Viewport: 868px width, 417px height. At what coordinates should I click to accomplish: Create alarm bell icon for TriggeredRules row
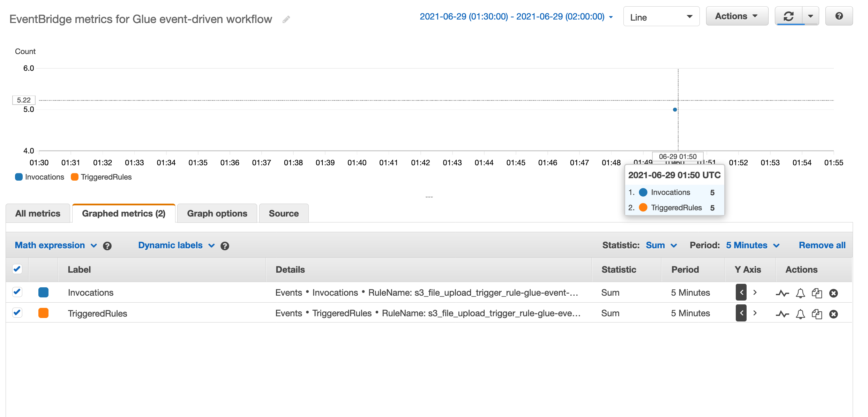click(x=800, y=314)
